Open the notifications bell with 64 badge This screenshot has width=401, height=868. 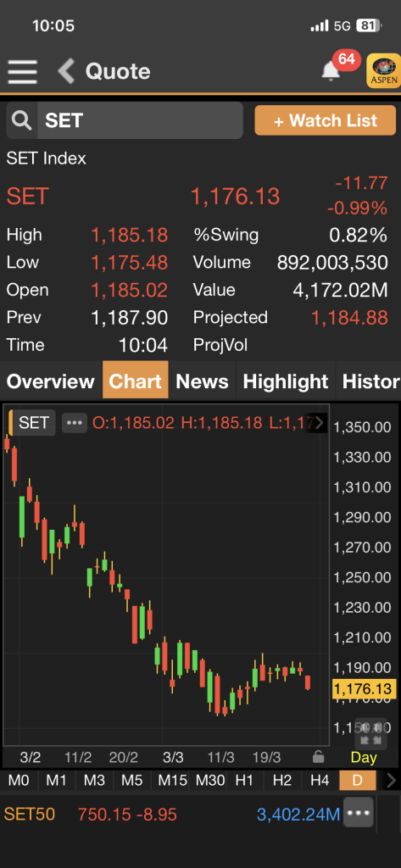(331, 71)
